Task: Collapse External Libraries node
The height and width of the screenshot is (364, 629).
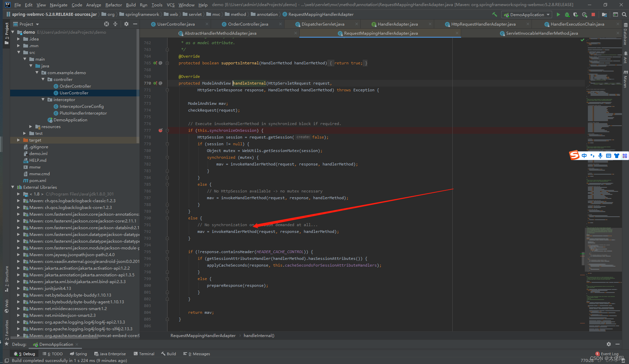Action: pyautogui.click(x=13, y=187)
